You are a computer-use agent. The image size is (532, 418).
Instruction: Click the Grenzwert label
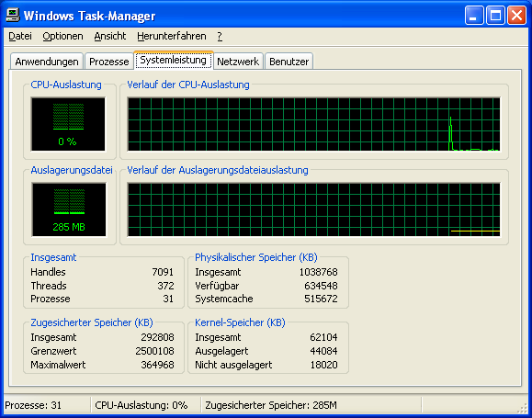click(x=53, y=351)
